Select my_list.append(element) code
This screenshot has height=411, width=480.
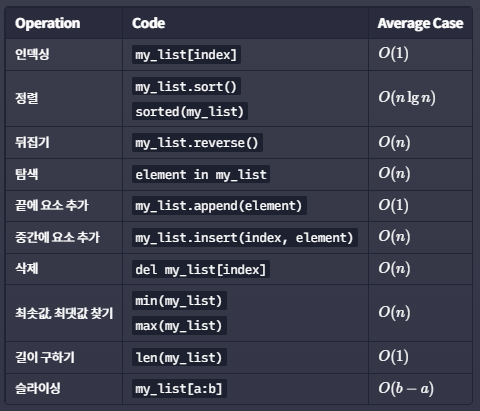tap(219, 206)
